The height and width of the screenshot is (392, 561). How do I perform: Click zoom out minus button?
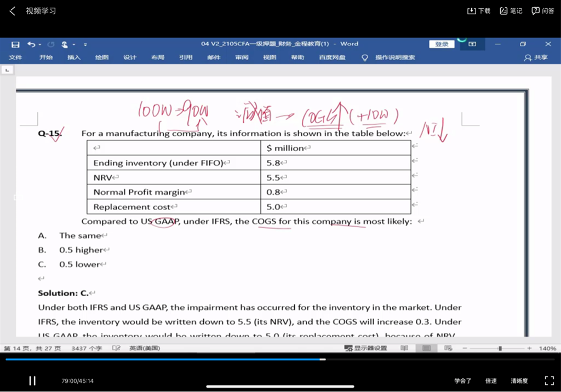(x=465, y=348)
